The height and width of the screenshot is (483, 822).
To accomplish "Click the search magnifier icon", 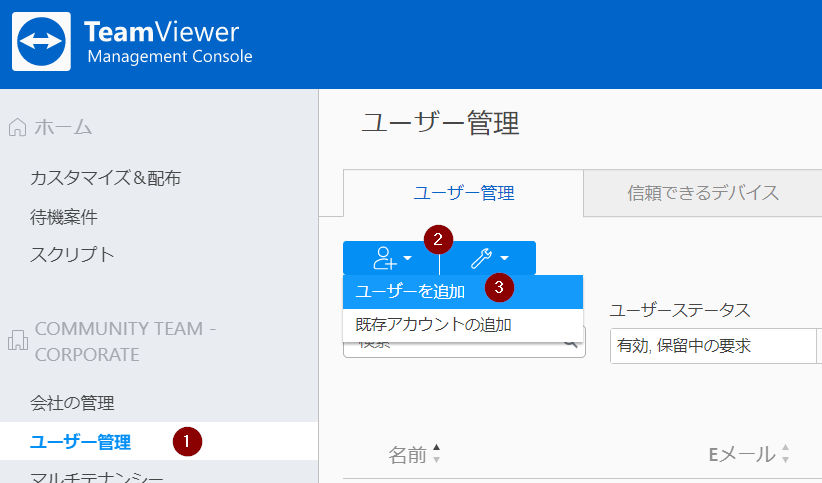I will click(x=571, y=344).
